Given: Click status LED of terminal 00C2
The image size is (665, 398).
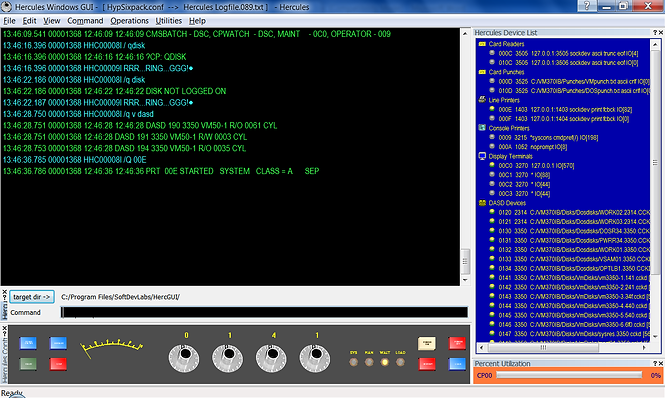Looking at the screenshot, I should [x=492, y=184].
